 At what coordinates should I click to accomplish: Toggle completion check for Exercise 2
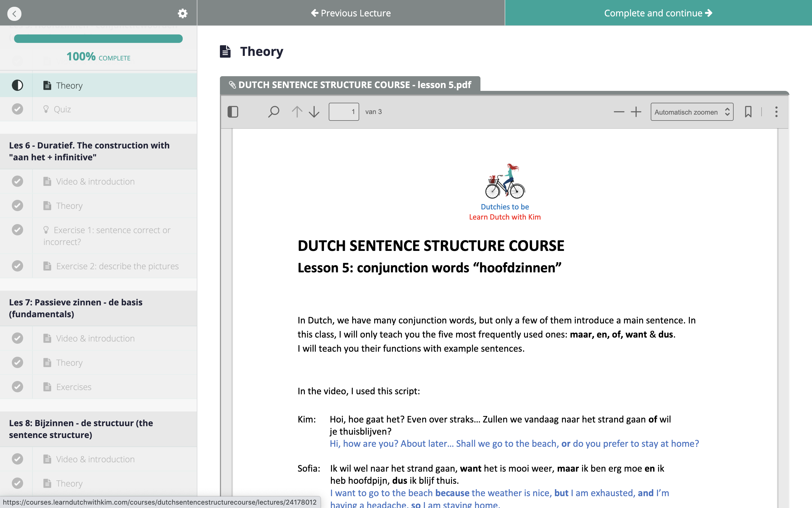pos(17,266)
